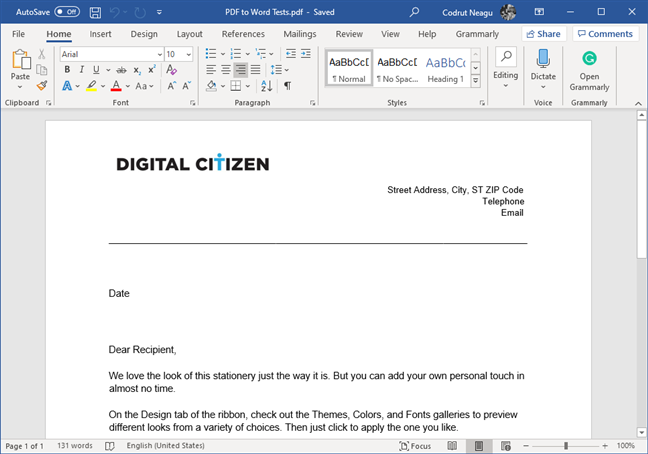Switch to the Layout tab
Viewport: 648px width, 454px height.
click(x=190, y=34)
